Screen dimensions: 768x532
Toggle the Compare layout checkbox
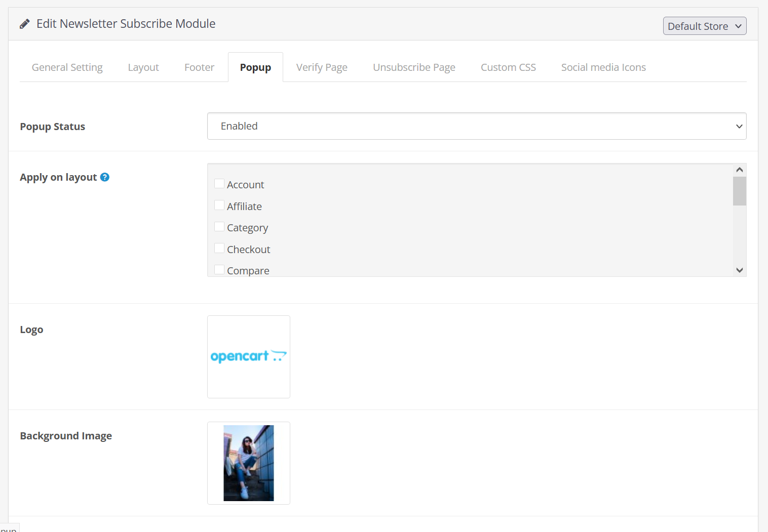pyautogui.click(x=219, y=270)
